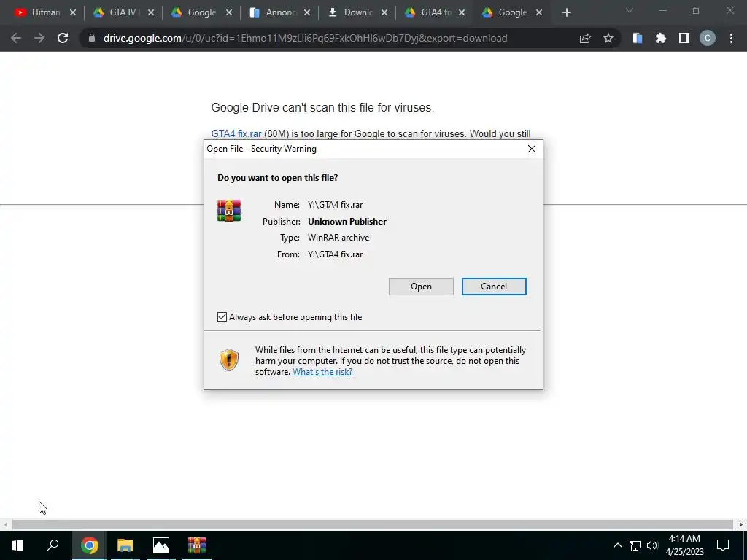The height and width of the screenshot is (560, 747).
Task: Open the tab search chevron
Action: point(630,10)
